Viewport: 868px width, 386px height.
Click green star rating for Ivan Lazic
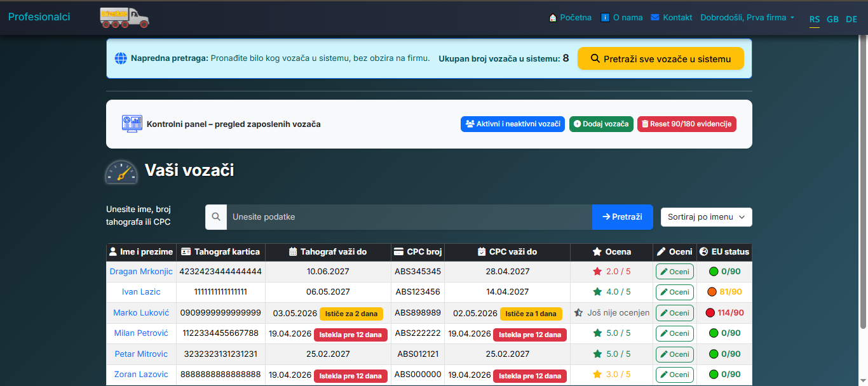[x=597, y=292]
